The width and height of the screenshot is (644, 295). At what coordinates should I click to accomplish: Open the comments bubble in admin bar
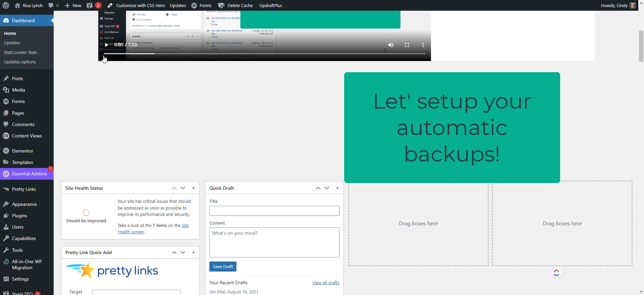[x=53, y=5]
